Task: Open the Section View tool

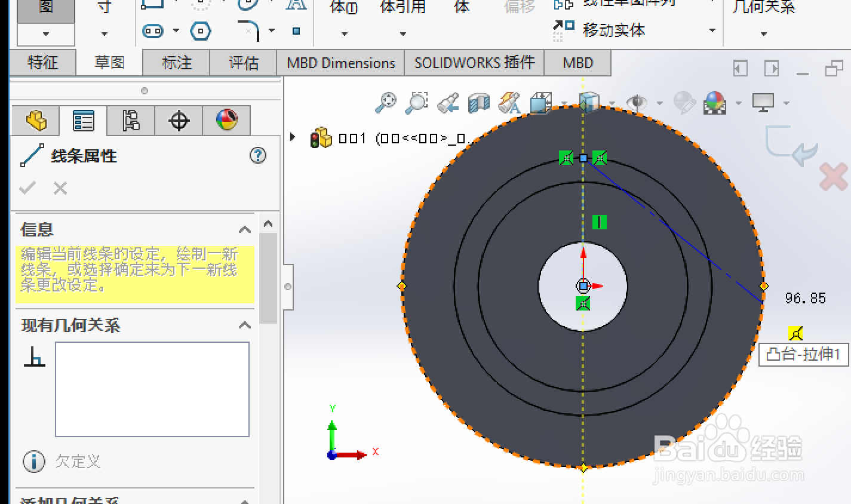Action: tap(478, 102)
